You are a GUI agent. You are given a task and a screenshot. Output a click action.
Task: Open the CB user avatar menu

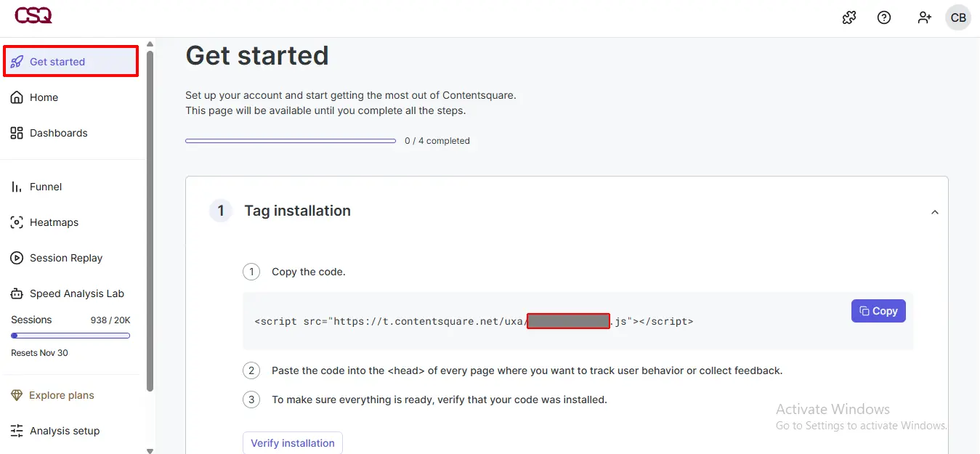[958, 17]
